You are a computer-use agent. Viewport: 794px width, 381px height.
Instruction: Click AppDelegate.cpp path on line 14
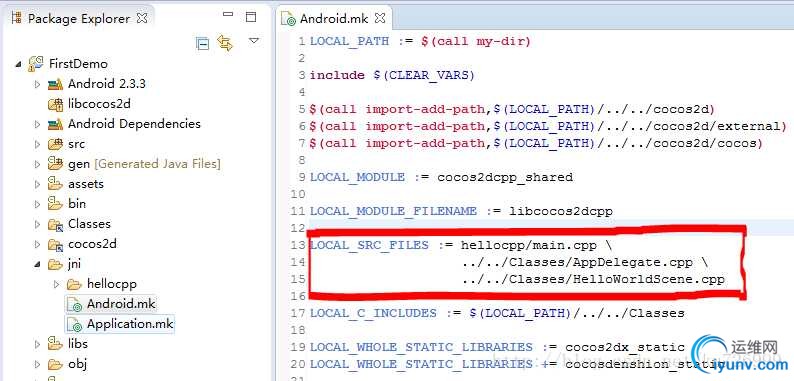tap(577, 262)
